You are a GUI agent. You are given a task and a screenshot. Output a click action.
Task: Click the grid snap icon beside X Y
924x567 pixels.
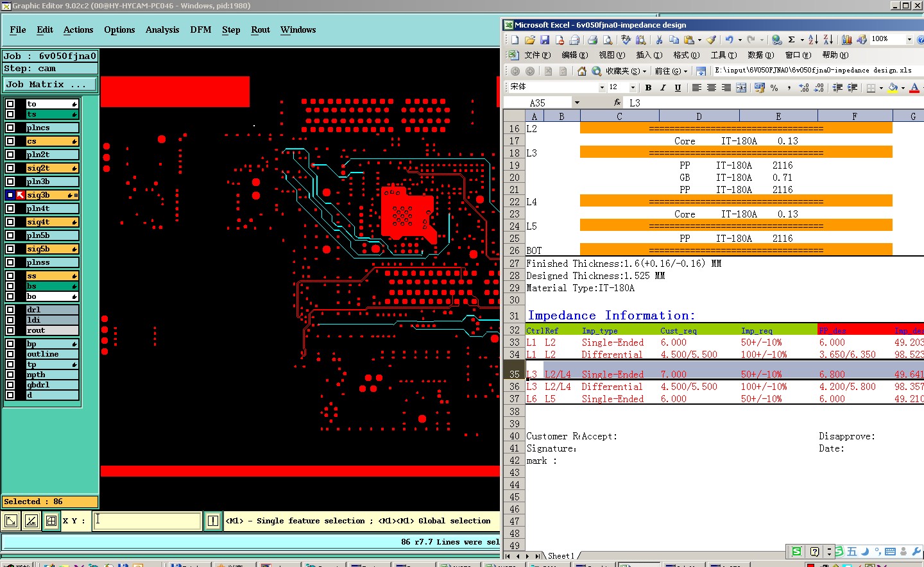(x=51, y=521)
